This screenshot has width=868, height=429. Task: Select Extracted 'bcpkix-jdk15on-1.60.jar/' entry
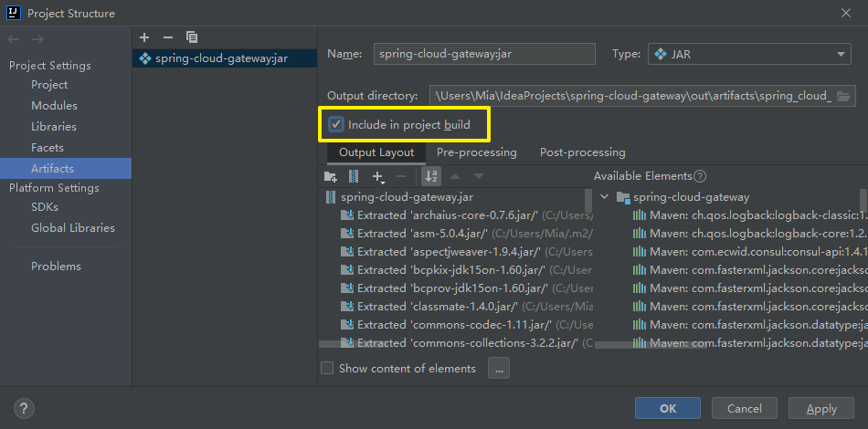coord(467,270)
